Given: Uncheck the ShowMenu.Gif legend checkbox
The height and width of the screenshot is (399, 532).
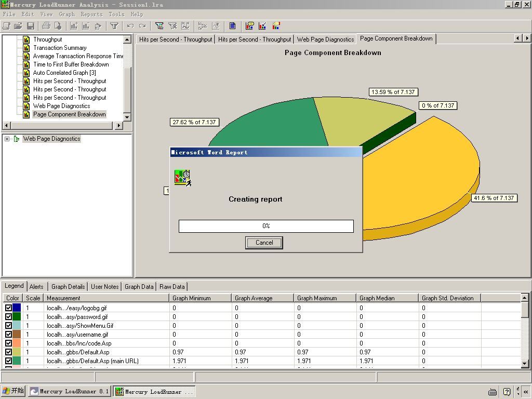Looking at the screenshot, I should [8, 325].
